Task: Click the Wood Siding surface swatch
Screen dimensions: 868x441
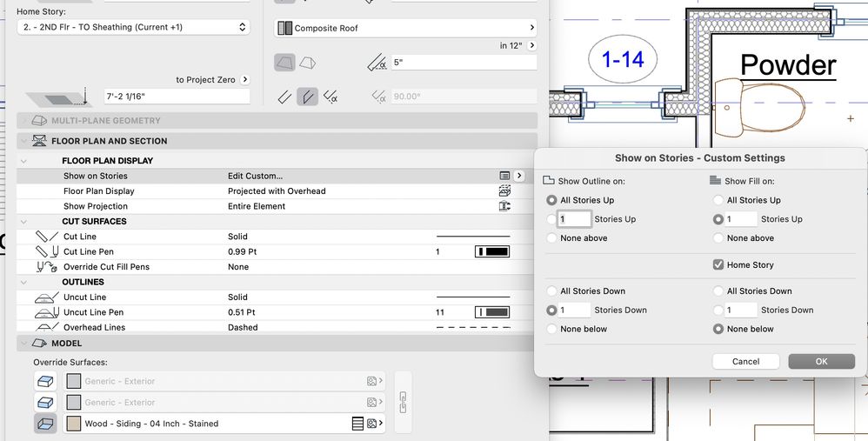Action: (74, 424)
